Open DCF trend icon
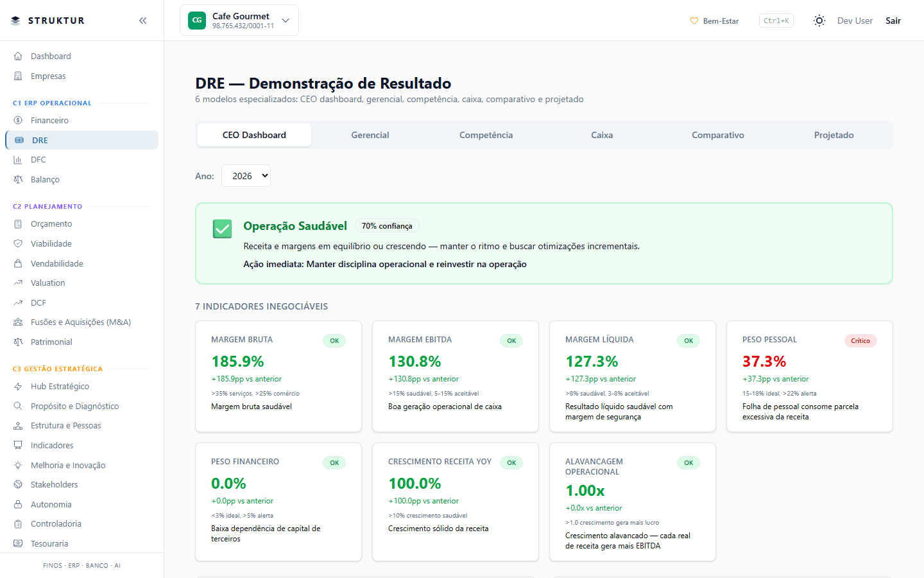 [18, 302]
